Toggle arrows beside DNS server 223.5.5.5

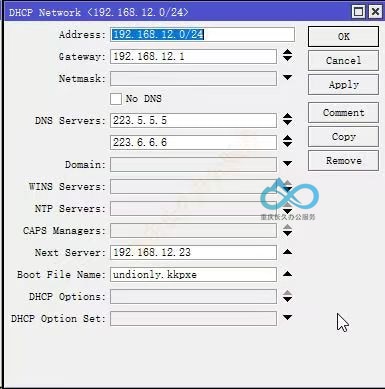pos(287,119)
